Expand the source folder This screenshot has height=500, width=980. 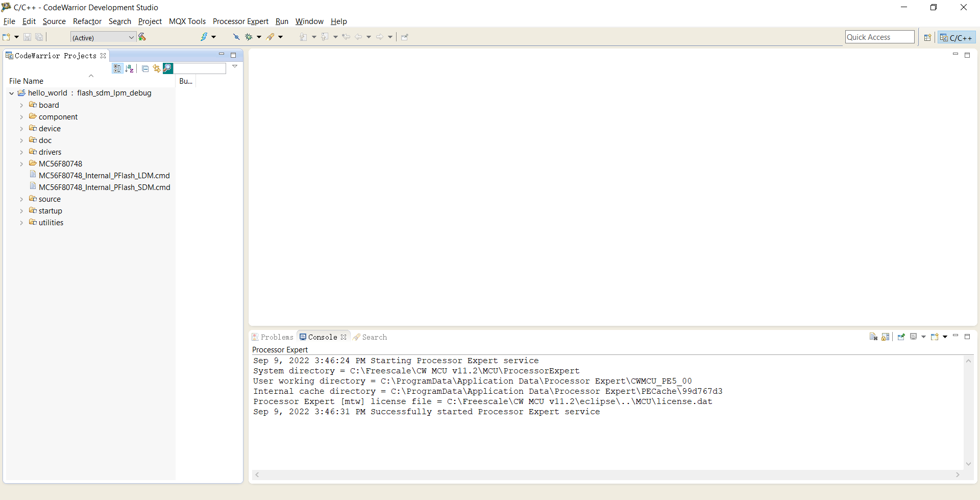click(x=21, y=199)
